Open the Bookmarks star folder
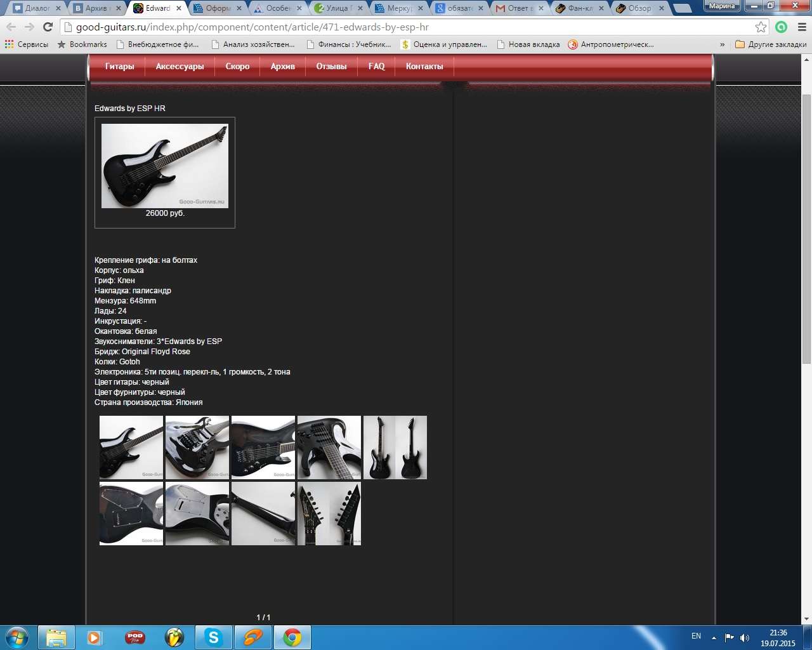The height and width of the screenshot is (650, 812). tap(82, 44)
